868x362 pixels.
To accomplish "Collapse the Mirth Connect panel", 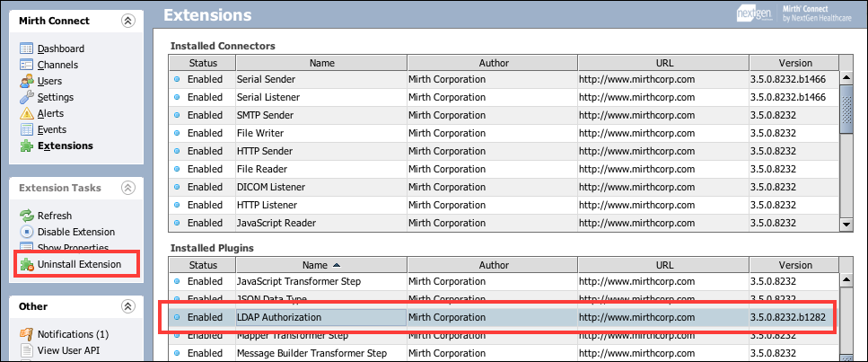I will point(127,21).
